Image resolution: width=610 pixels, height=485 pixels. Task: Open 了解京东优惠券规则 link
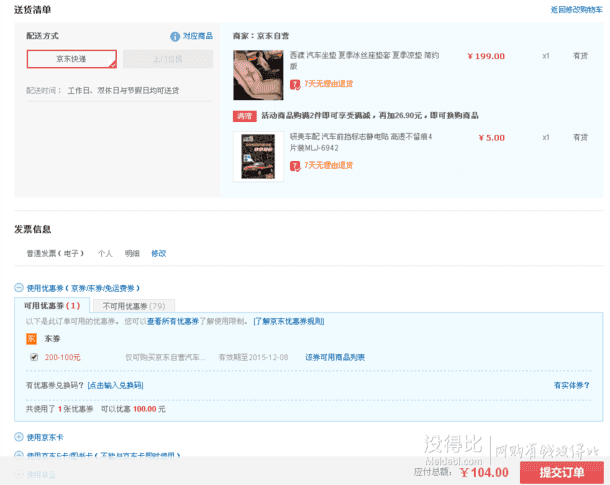pyautogui.click(x=289, y=322)
